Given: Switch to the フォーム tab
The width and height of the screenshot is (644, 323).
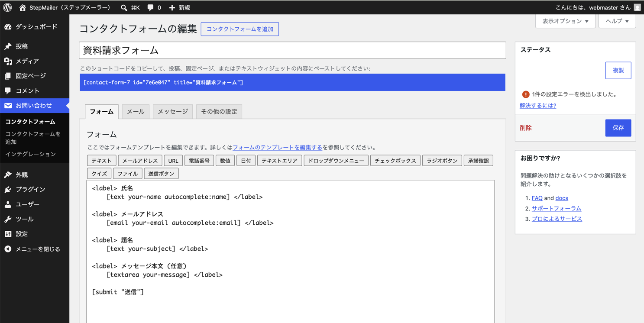Looking at the screenshot, I should point(102,112).
